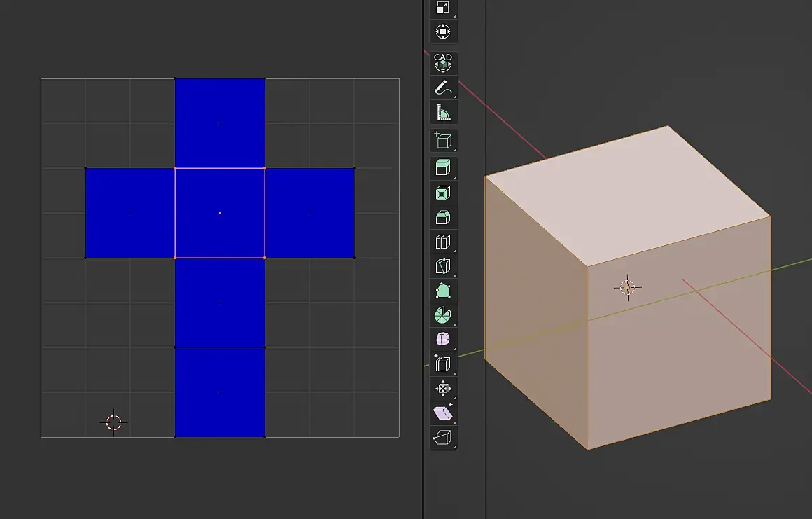Click the highlighted center UV face

(x=220, y=213)
